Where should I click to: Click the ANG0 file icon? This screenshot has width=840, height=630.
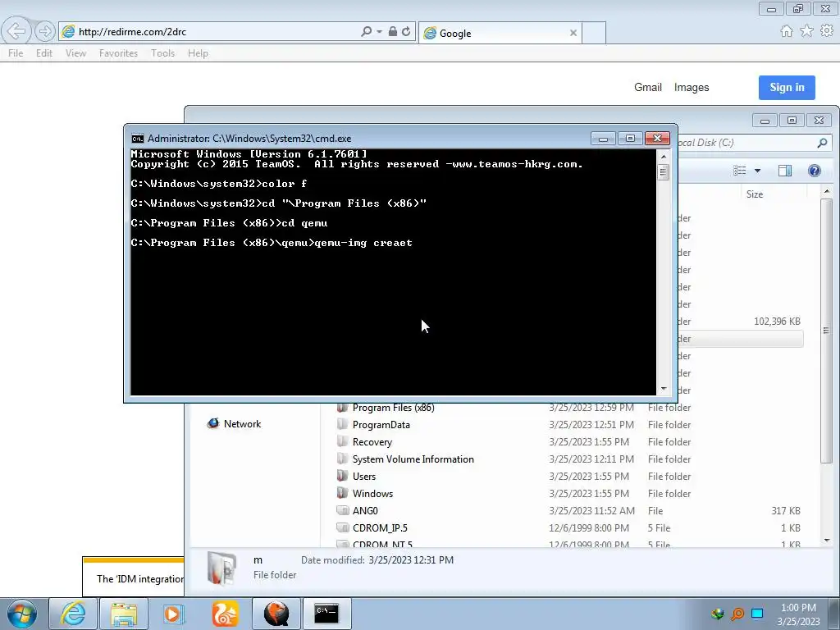(x=342, y=510)
